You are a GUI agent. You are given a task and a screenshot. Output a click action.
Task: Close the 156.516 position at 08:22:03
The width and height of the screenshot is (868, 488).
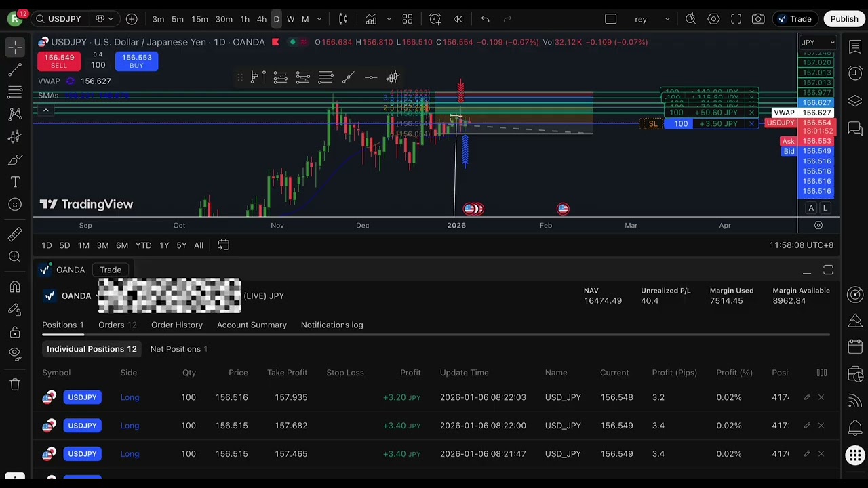coord(821,397)
